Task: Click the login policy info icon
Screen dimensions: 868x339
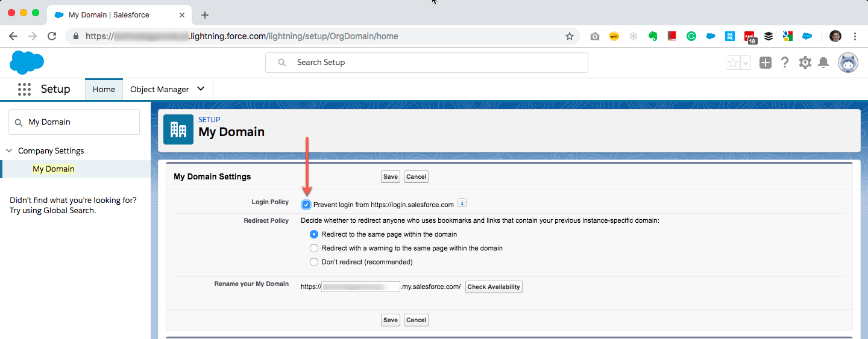Action: coord(462,203)
